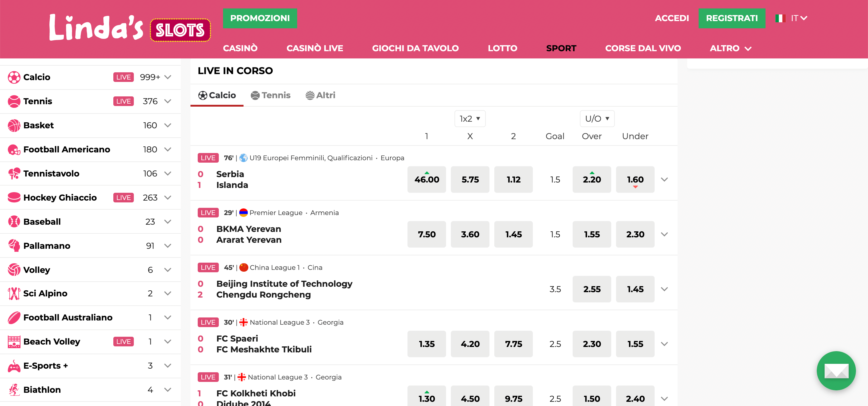Screen dimensions: 868x406
Task: Open the CORSE DAL VIVO menu item
Action: coord(643,48)
